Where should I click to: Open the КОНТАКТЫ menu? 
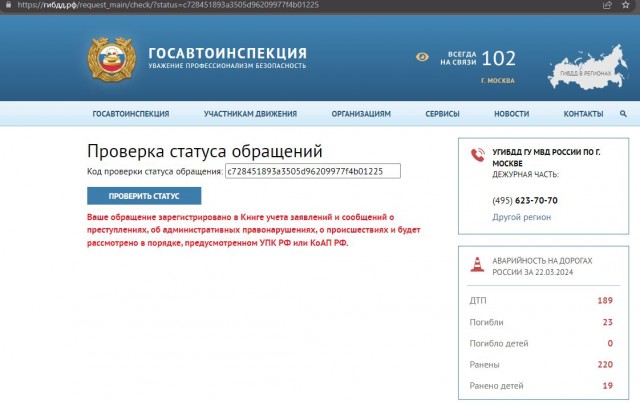coord(583,114)
